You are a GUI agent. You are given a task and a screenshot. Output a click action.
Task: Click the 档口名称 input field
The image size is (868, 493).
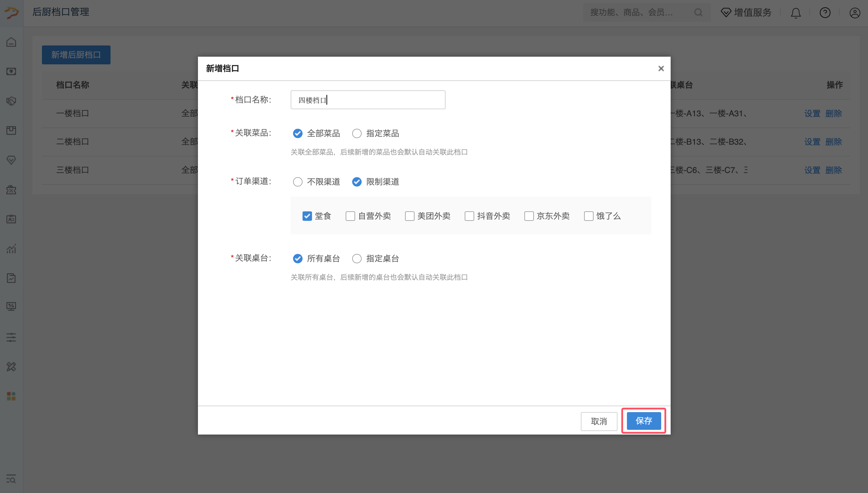click(x=368, y=100)
